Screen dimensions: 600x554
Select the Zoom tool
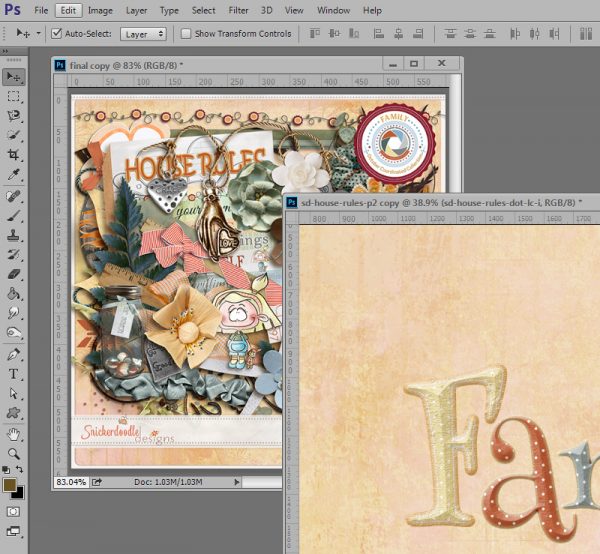(x=14, y=454)
